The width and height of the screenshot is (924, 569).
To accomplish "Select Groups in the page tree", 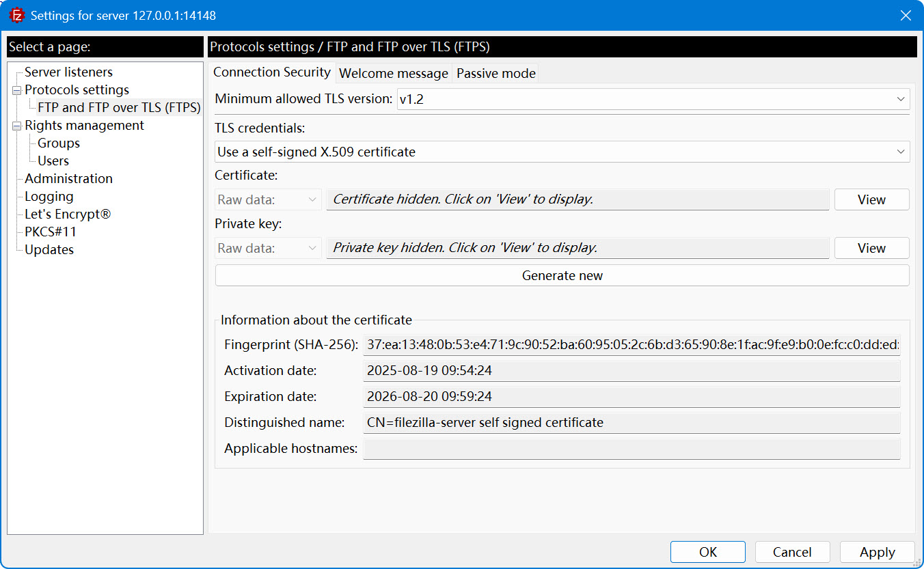I will point(59,143).
